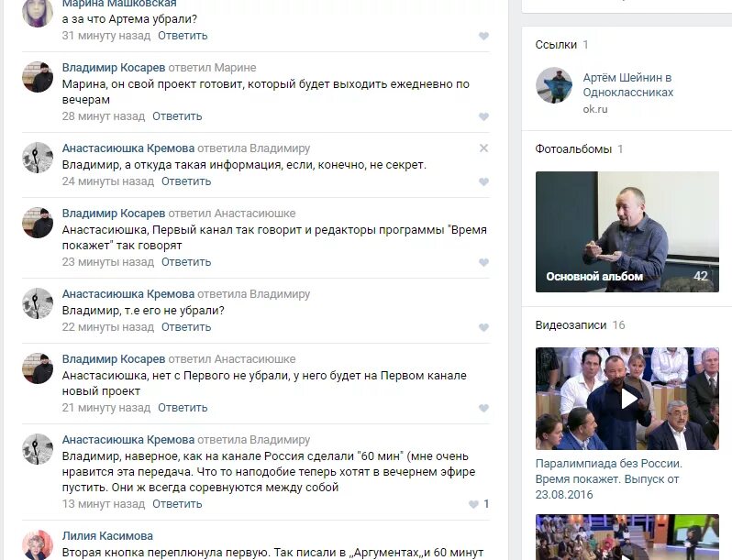
Task: Reply to the comment posted 13 минут назад
Action: pos(177,504)
